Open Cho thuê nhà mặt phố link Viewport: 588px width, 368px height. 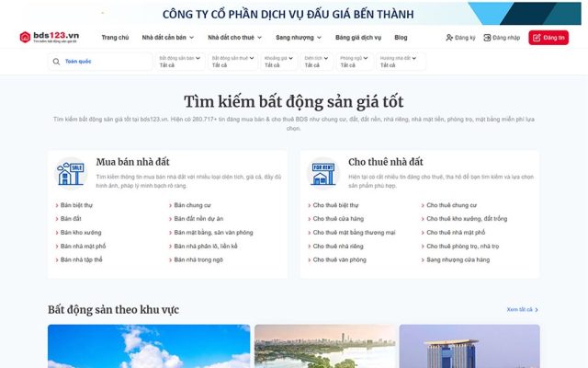(x=456, y=233)
